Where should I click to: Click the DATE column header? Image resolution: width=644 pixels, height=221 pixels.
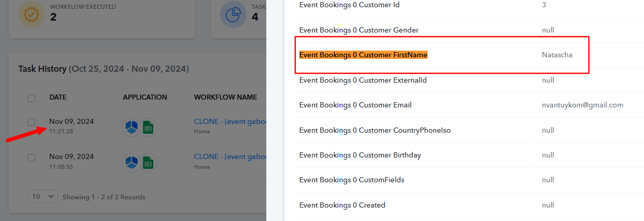pos(58,97)
